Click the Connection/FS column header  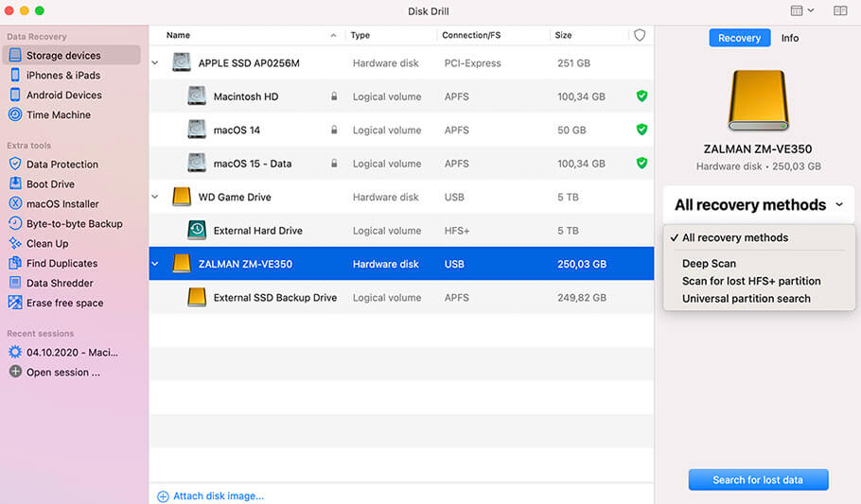[x=471, y=35]
